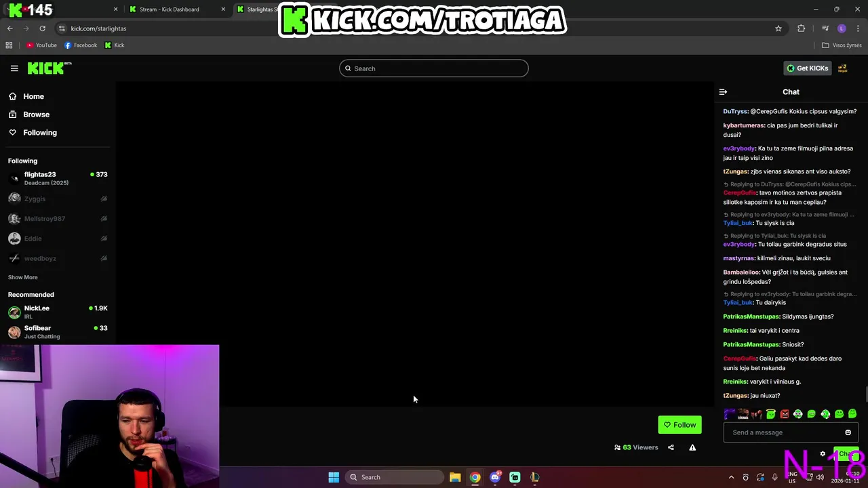Insert the first purple emote in quick row
The height and width of the screenshot is (488, 868).
click(730, 414)
